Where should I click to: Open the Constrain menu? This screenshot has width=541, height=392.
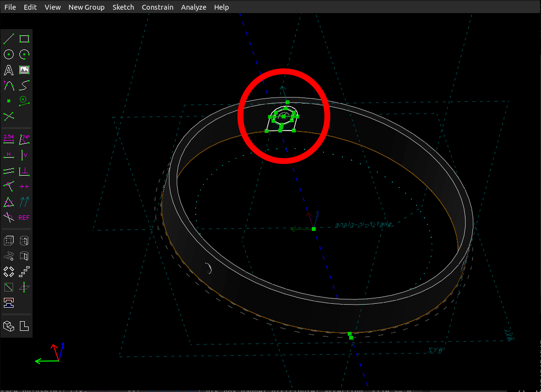pos(157,7)
